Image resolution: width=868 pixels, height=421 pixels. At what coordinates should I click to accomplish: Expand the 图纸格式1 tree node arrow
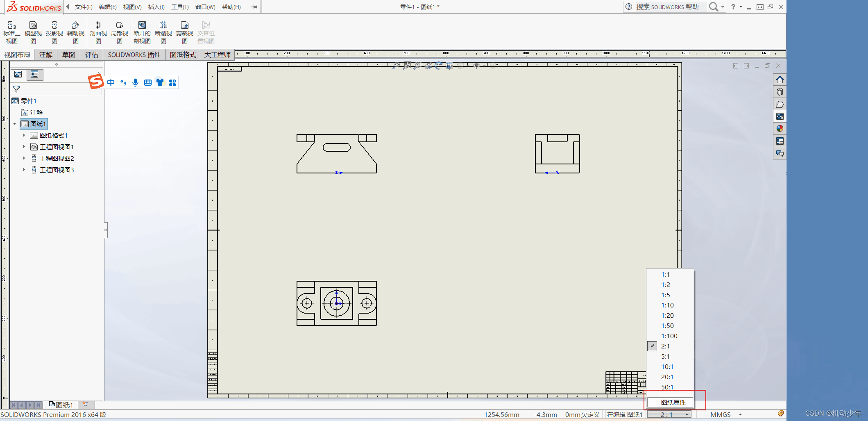(24, 135)
